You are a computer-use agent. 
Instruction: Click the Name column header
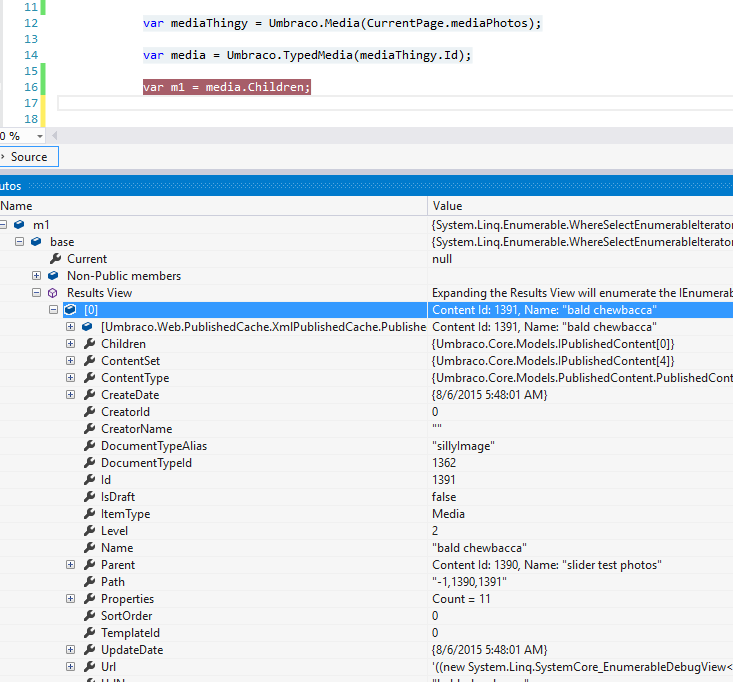pyautogui.click(x=213, y=206)
